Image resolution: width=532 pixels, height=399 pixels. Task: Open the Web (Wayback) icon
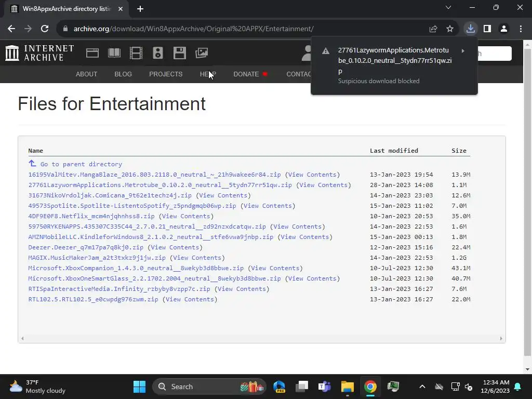92,53
